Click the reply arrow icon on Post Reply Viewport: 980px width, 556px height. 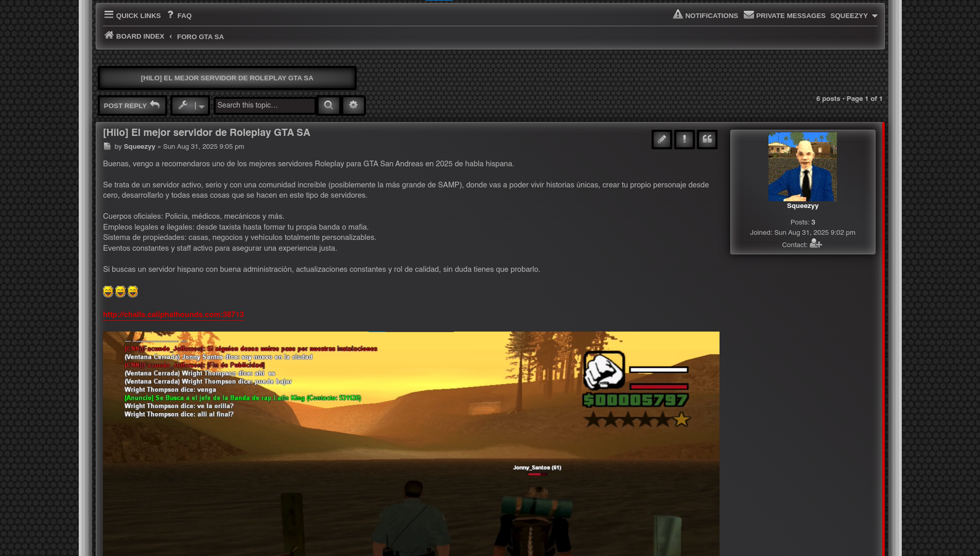[155, 105]
